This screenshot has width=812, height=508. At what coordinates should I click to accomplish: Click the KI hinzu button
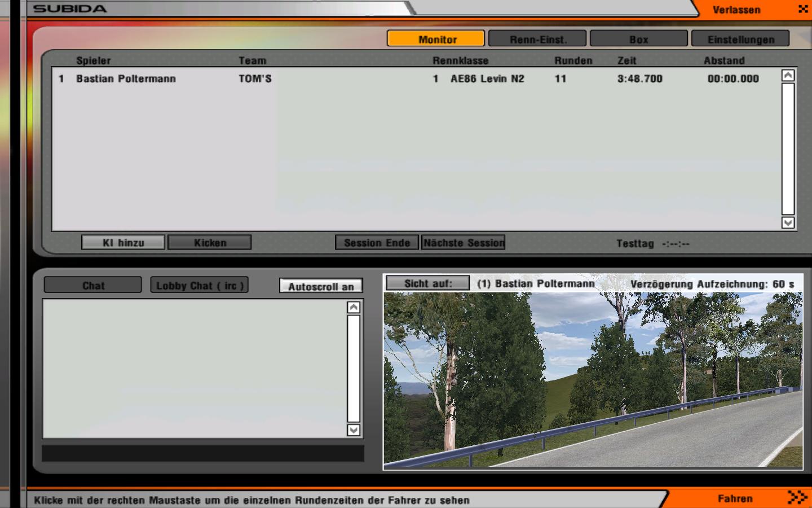123,243
